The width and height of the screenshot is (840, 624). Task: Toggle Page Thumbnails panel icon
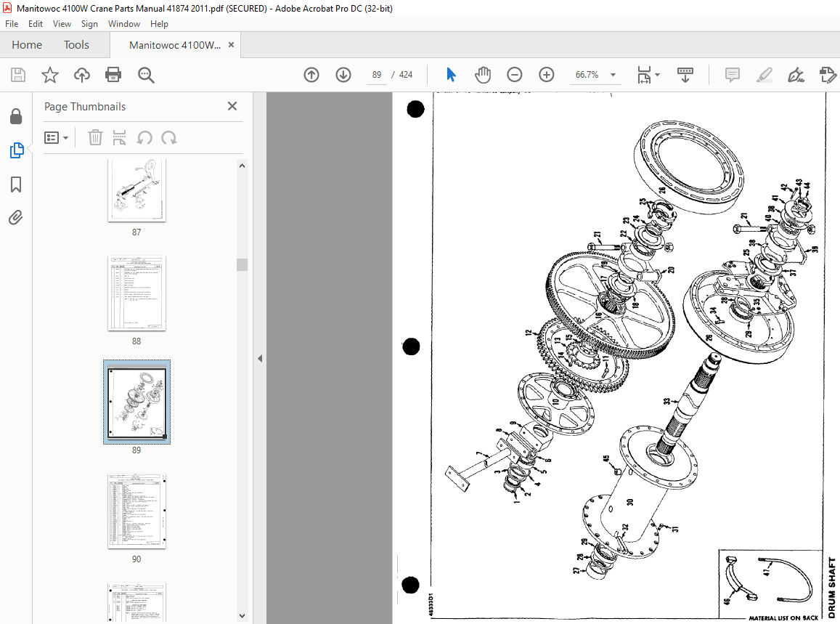coord(17,150)
